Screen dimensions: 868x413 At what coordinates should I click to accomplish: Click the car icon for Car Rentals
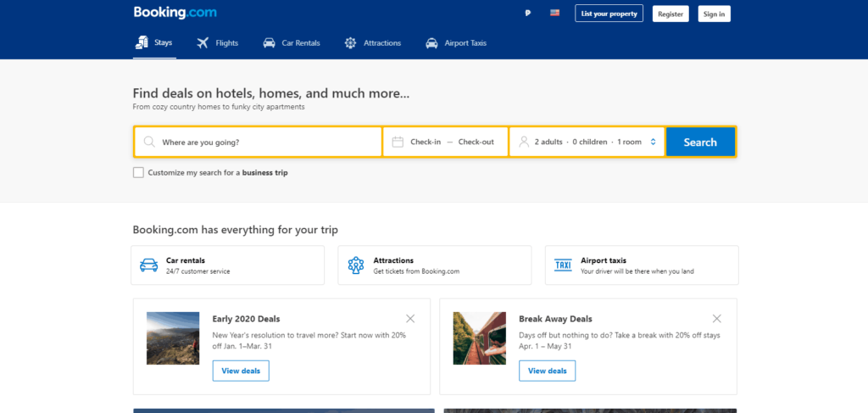coord(269,42)
